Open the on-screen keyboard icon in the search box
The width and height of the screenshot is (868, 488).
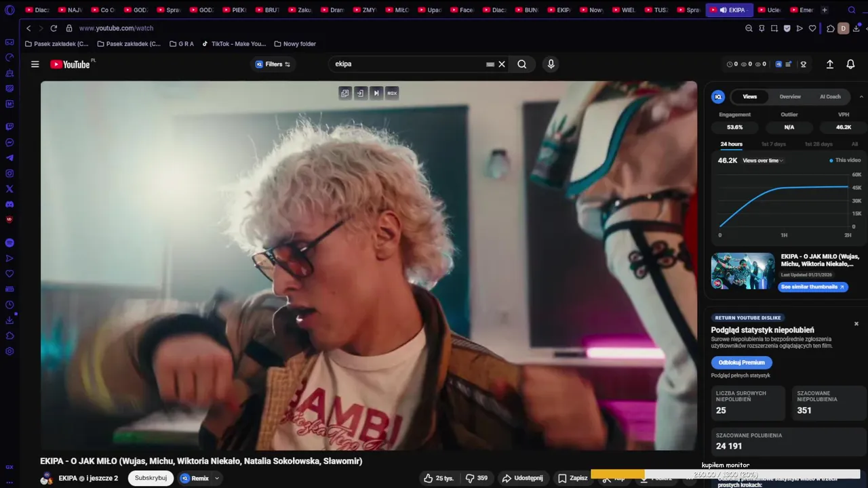click(x=490, y=64)
